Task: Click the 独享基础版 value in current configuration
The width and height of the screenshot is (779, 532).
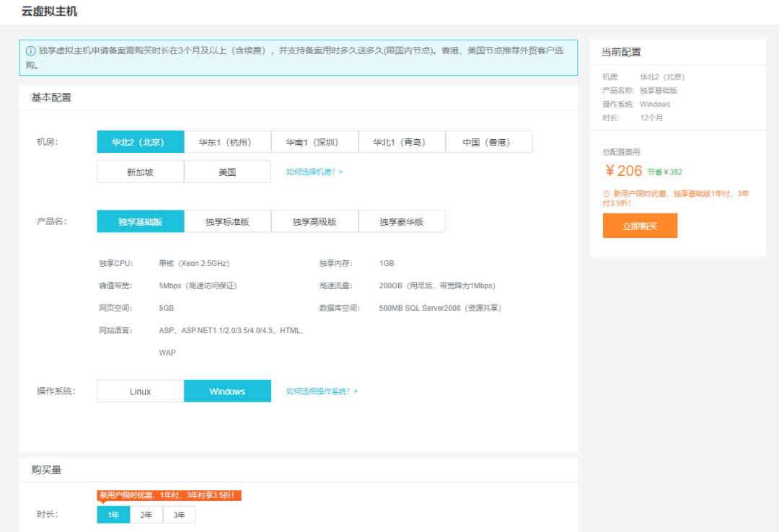Action: [x=659, y=90]
